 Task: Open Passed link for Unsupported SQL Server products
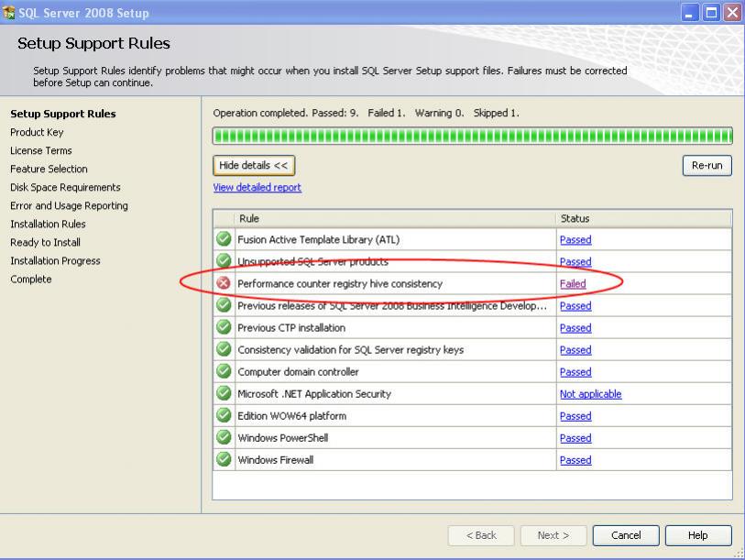tap(575, 261)
